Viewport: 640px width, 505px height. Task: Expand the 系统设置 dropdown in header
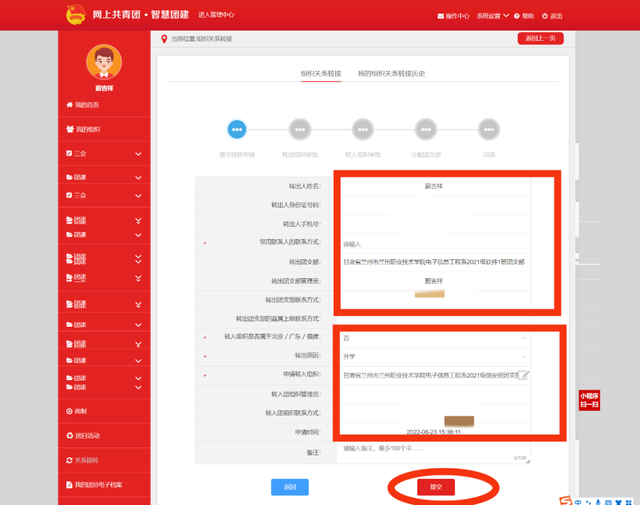[493, 16]
